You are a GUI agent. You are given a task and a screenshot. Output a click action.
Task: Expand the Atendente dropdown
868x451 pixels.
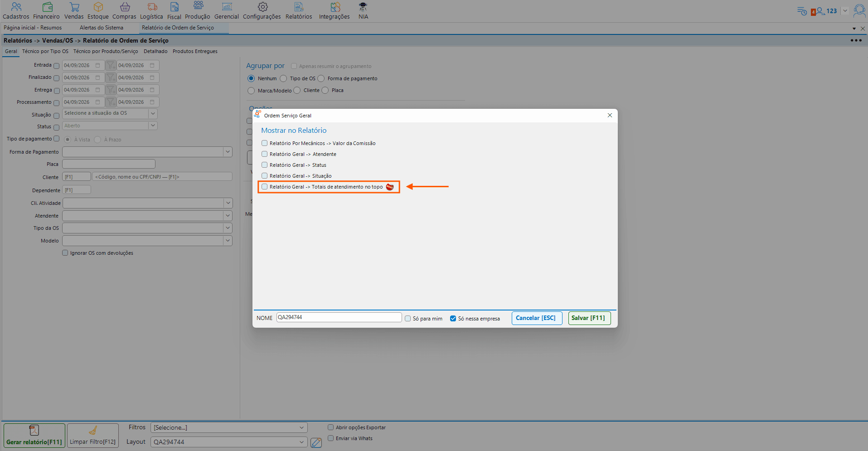(x=228, y=216)
